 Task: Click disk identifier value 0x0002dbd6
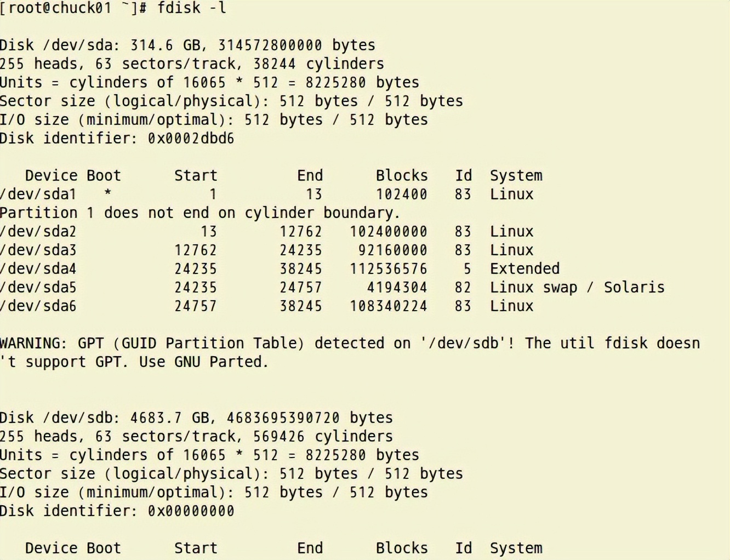(x=191, y=138)
